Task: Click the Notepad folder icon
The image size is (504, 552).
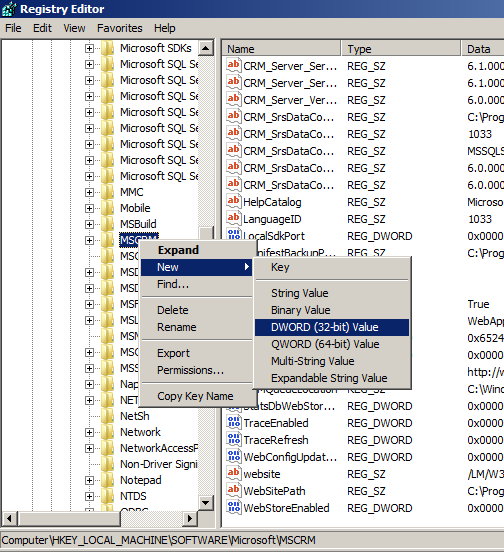Action: pyautogui.click(x=108, y=480)
